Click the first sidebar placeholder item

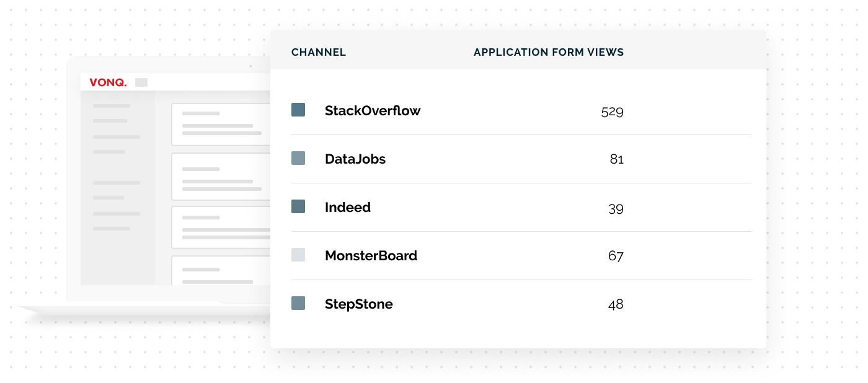tap(112, 106)
